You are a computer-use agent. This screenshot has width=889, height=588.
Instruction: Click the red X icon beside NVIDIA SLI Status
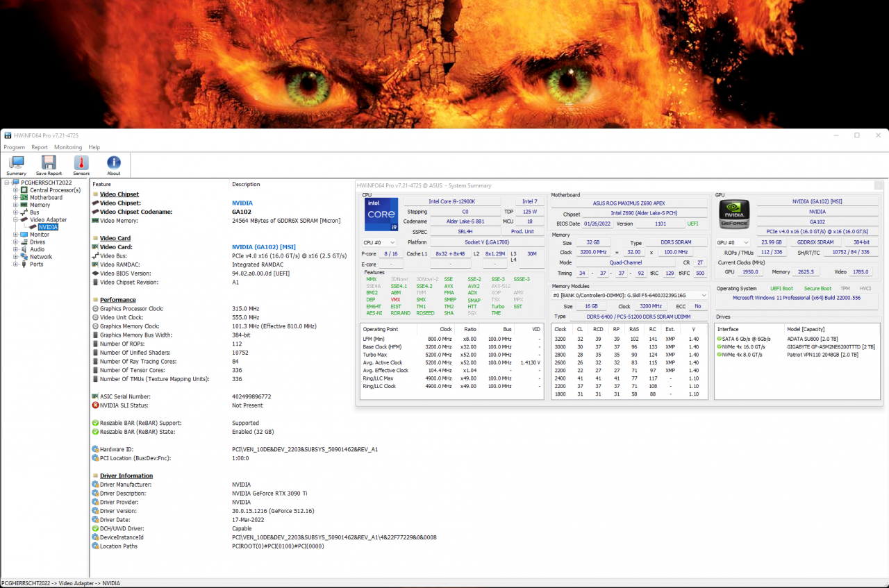pos(95,405)
